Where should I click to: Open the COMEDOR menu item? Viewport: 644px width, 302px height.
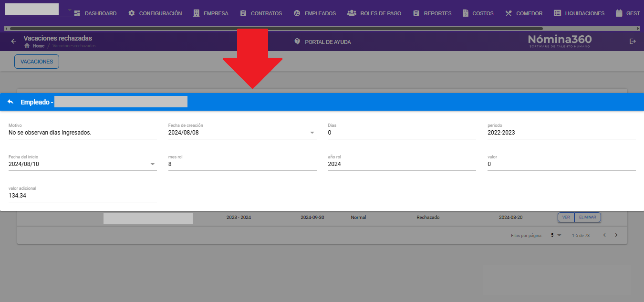(x=524, y=13)
